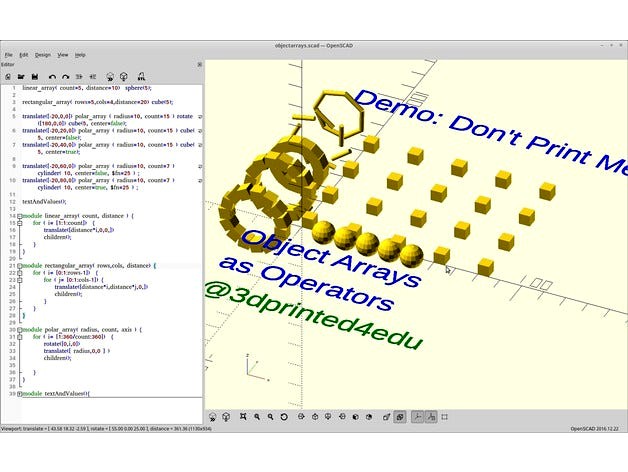The height and width of the screenshot is (472, 628).
Task: Click the Zoom Out magnifier icon
Action: 271,417
